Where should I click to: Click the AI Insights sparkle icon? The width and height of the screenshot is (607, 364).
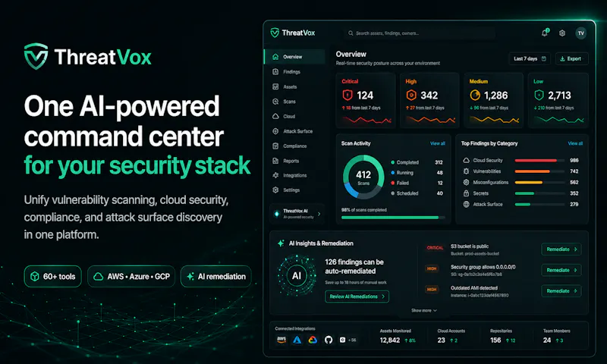[281, 243]
